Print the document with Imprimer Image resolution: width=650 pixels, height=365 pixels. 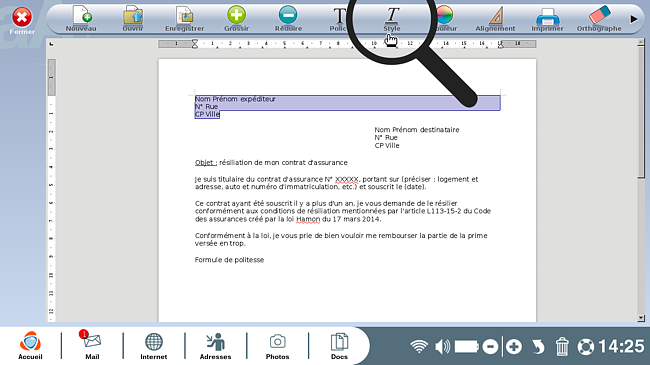tap(548, 19)
